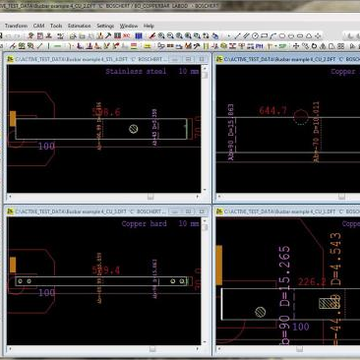Click the left scroll arrow in Stainless steel window
Screen dimensions: 360x360
[9, 197]
